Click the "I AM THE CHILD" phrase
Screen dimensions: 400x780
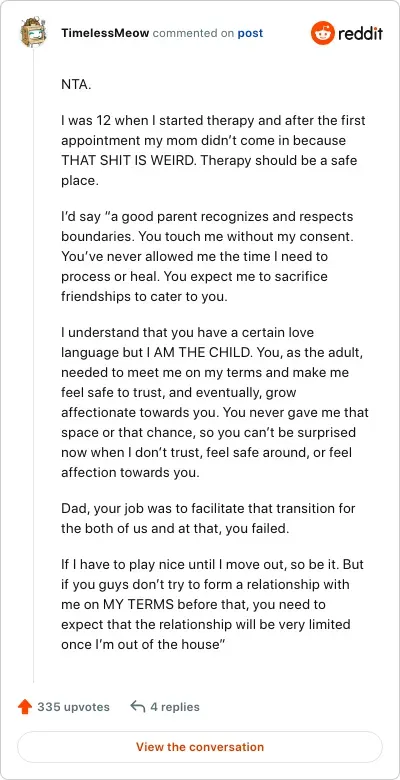coord(198,352)
